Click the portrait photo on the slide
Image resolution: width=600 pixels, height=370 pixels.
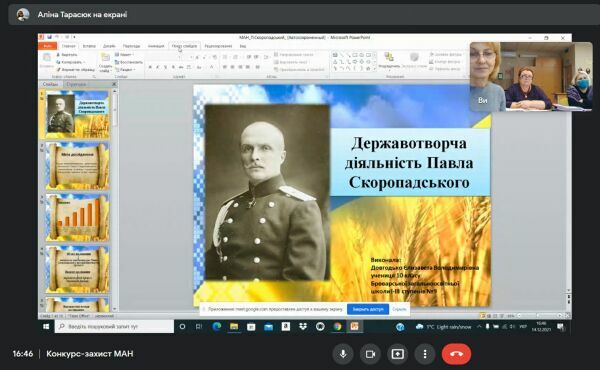267,192
